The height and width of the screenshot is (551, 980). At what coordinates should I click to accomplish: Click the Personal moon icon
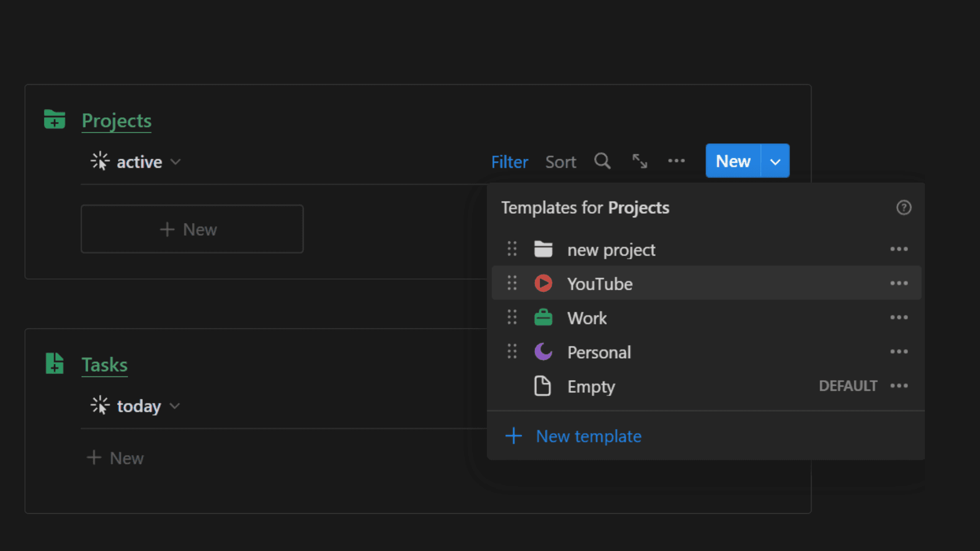pos(543,352)
